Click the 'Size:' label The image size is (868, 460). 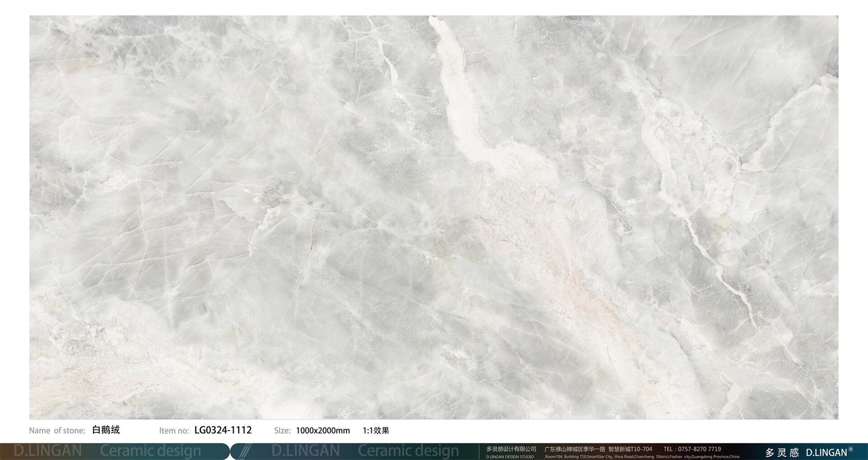[x=282, y=431]
